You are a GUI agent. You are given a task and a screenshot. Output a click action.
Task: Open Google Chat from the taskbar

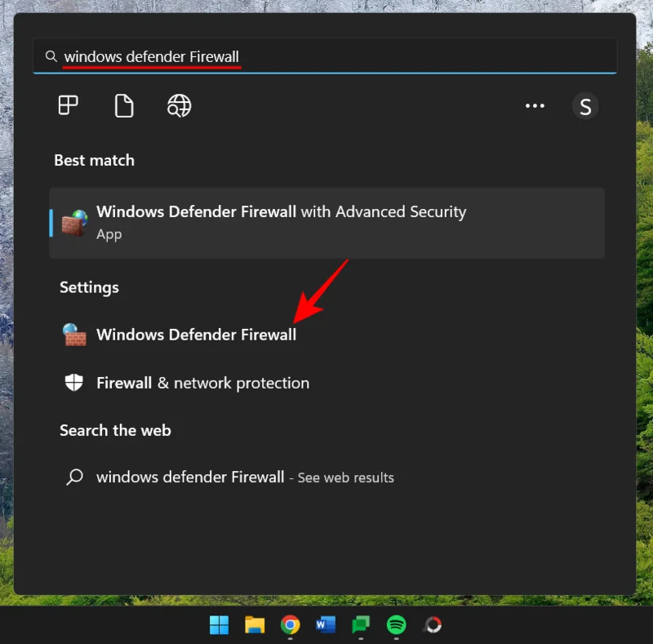click(362, 624)
